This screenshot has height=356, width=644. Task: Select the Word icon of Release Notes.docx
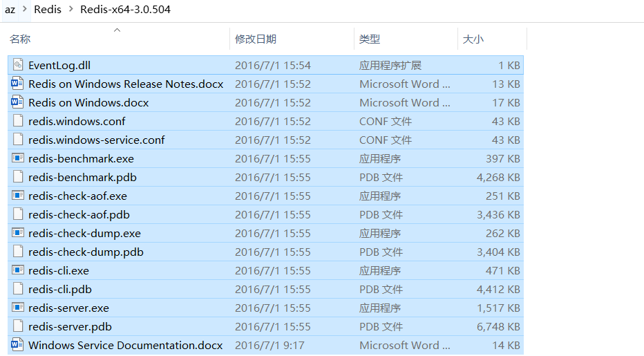point(17,84)
